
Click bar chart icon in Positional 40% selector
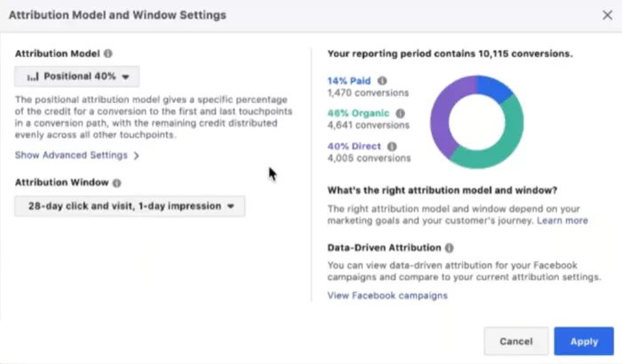click(x=33, y=76)
